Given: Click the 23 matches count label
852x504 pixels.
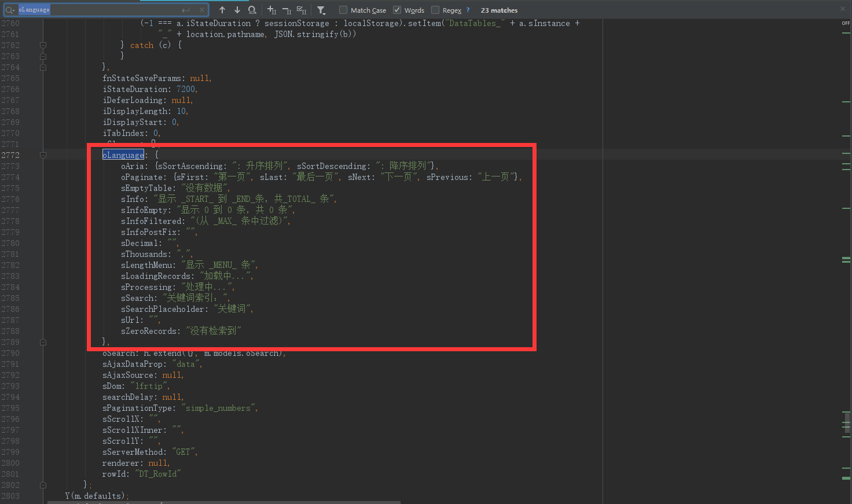Looking at the screenshot, I should click(x=498, y=10).
